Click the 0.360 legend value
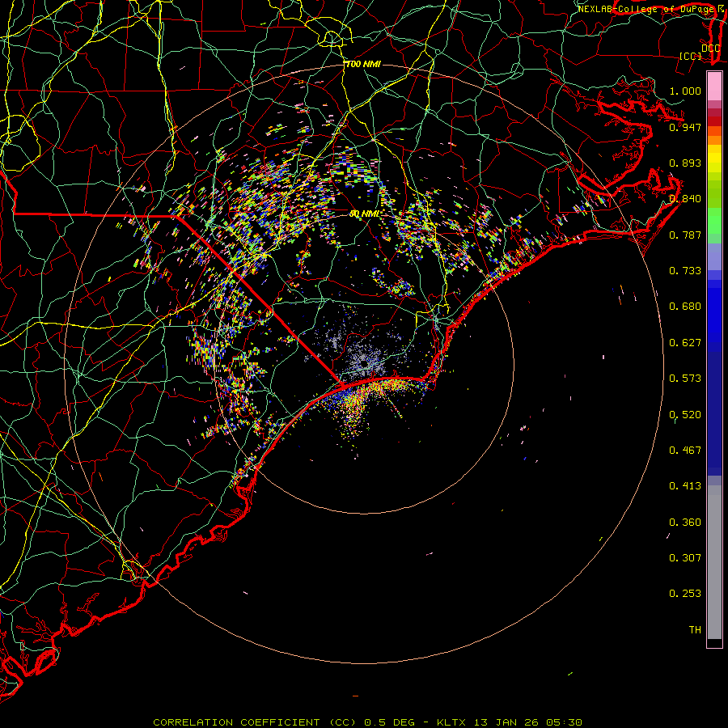Viewport: 728px width, 728px height. click(x=685, y=523)
